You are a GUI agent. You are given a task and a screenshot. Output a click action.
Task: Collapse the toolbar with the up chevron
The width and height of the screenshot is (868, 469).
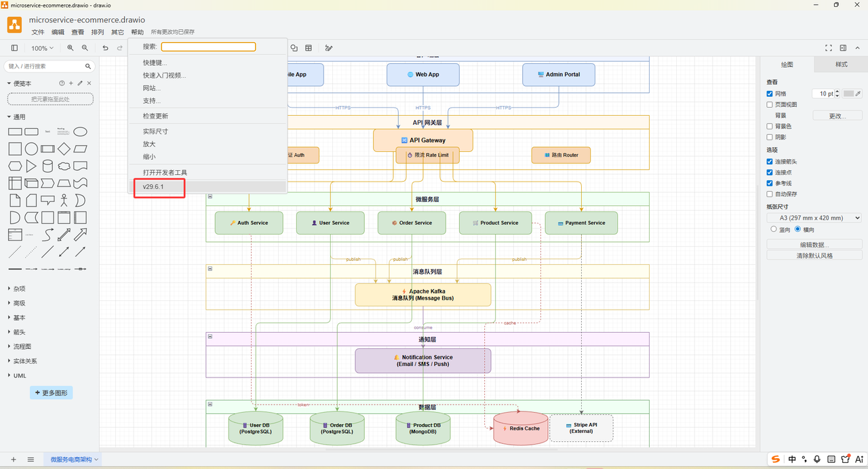pos(857,48)
